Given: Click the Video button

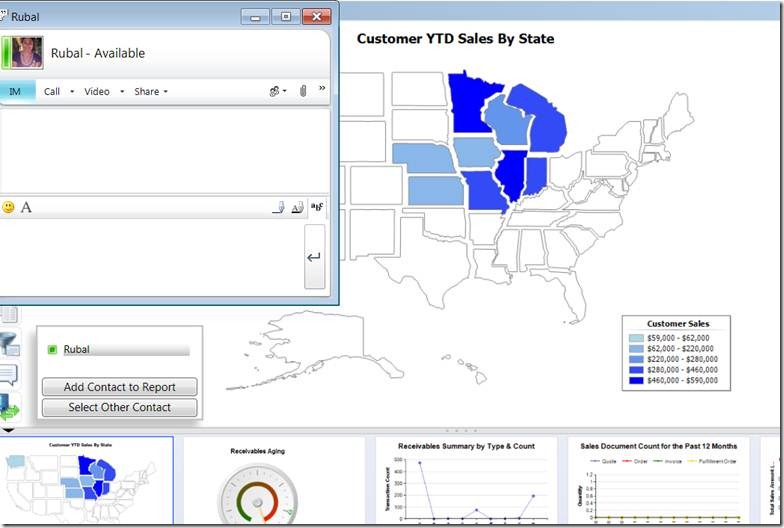Looking at the screenshot, I should click(96, 92).
